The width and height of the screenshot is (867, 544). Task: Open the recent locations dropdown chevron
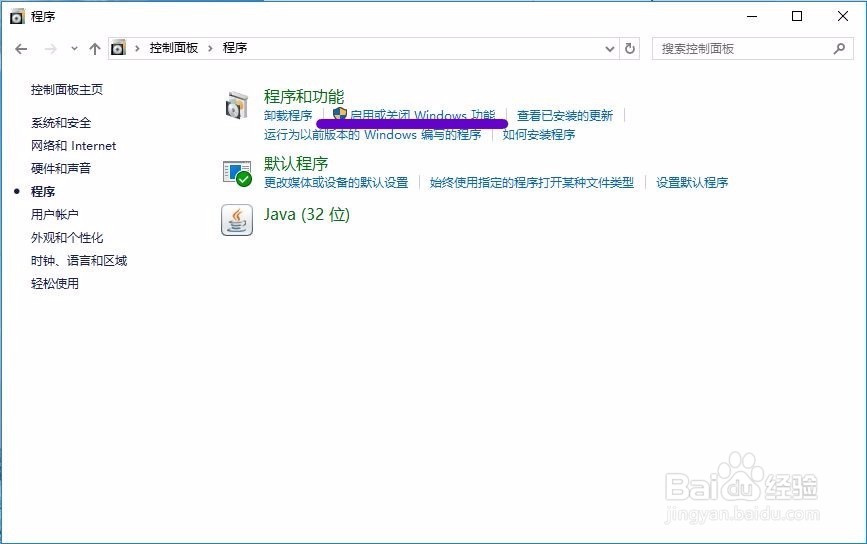74,49
